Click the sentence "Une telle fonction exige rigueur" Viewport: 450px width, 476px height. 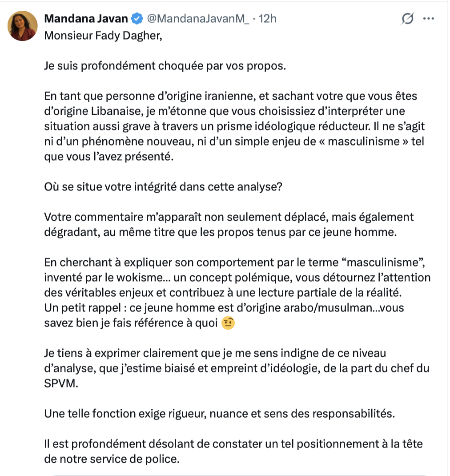point(219,414)
